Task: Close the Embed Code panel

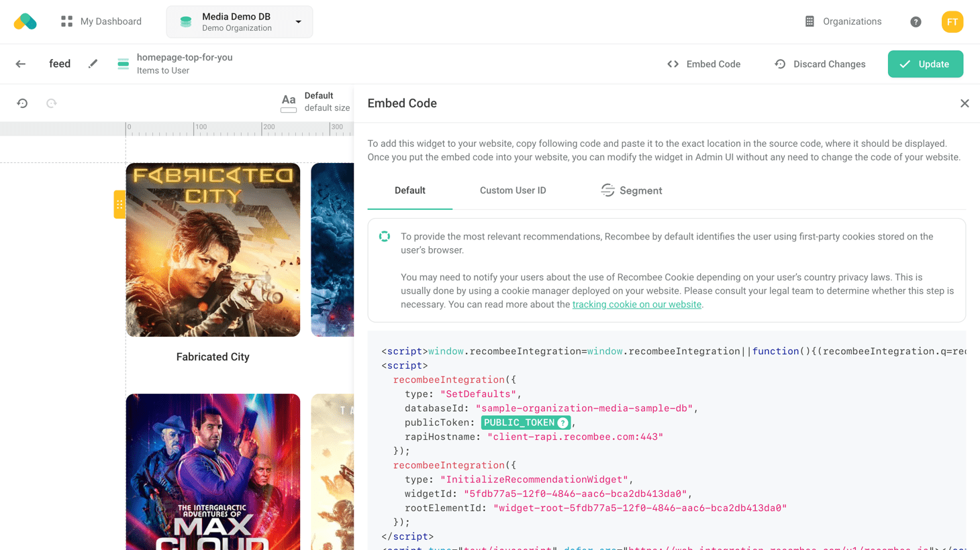Action: tap(965, 103)
